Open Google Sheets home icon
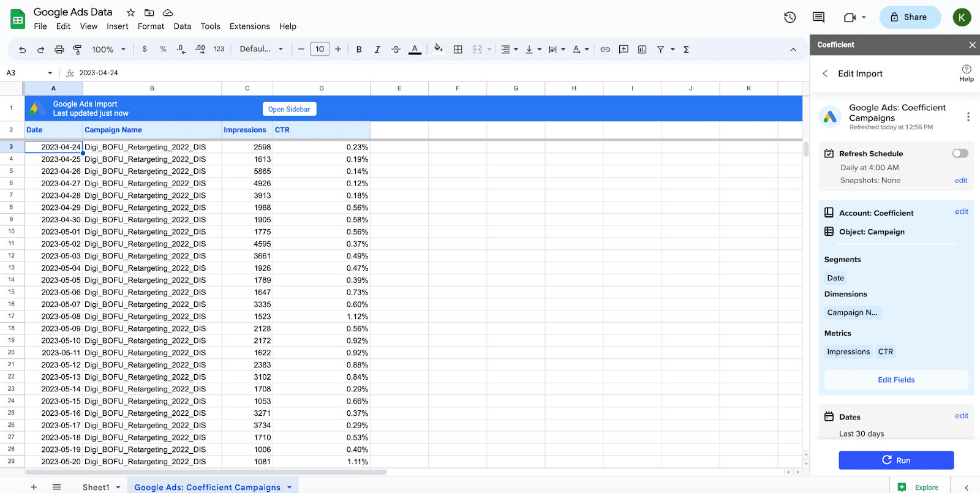Screen dimensions: 980x493 18,19
